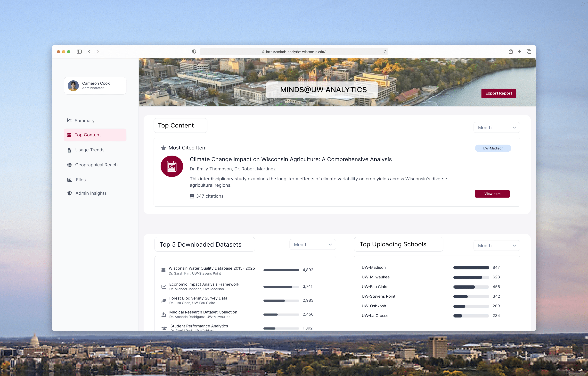The image size is (588, 376).
Task: Click the View Item button
Action: pyautogui.click(x=492, y=194)
